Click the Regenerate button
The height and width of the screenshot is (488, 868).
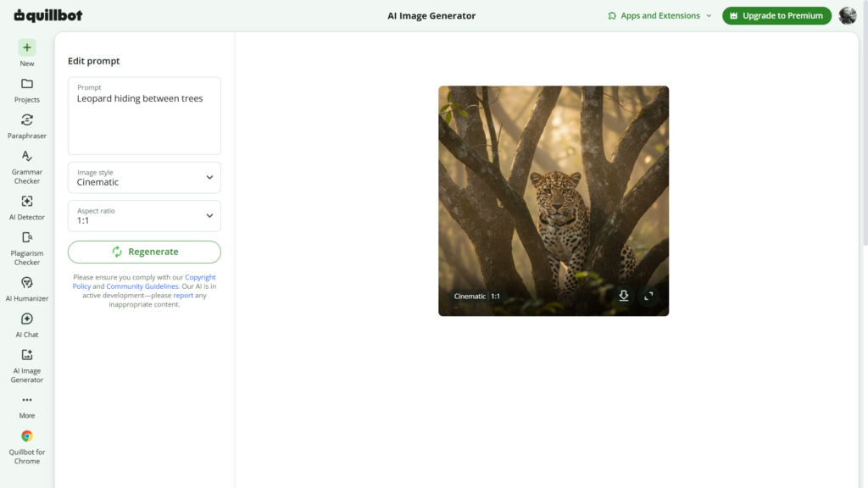pyautogui.click(x=144, y=252)
